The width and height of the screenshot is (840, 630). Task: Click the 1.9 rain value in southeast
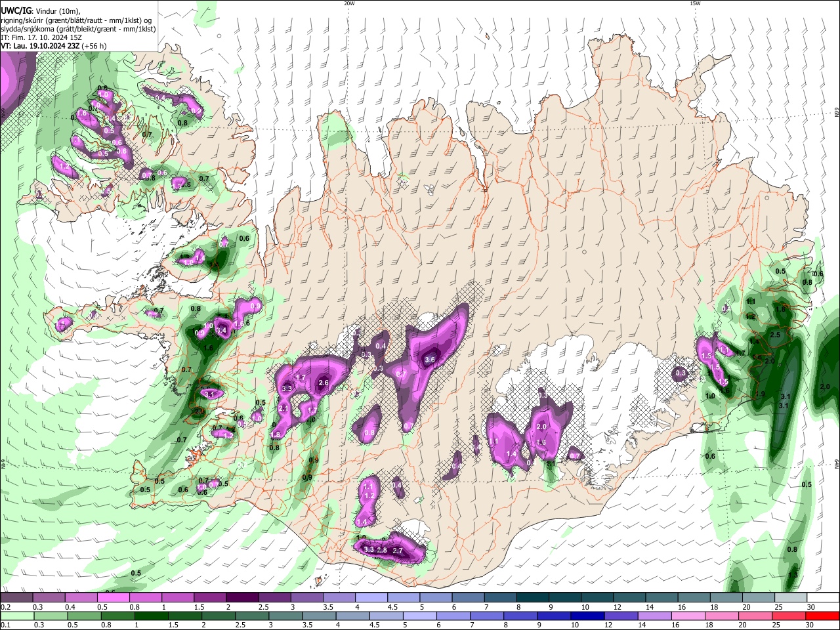761,394
